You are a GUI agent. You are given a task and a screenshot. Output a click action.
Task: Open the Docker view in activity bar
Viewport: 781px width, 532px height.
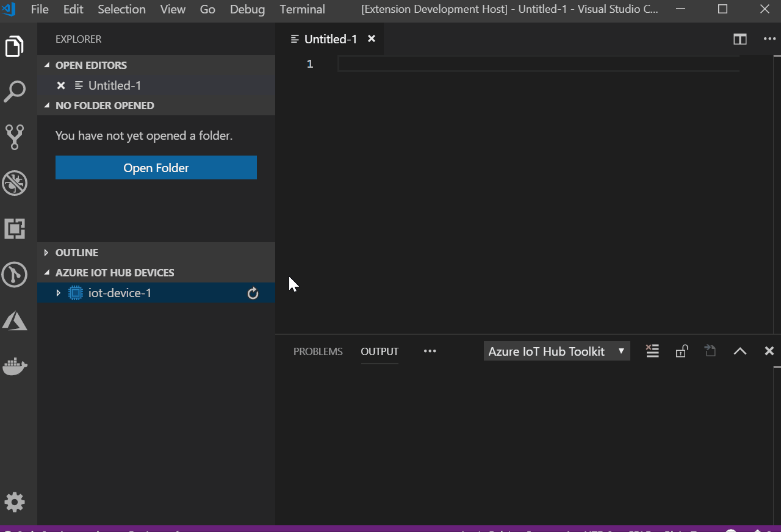pyautogui.click(x=15, y=366)
